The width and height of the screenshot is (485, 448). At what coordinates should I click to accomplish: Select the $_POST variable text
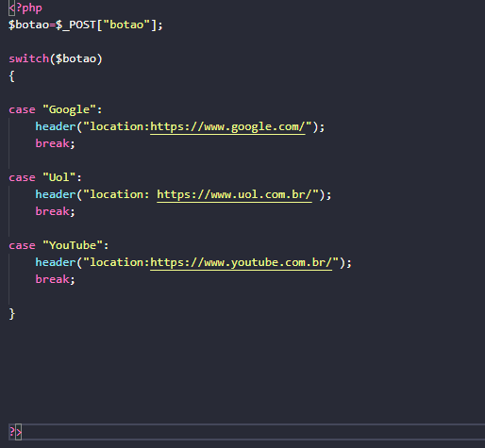click(75, 25)
